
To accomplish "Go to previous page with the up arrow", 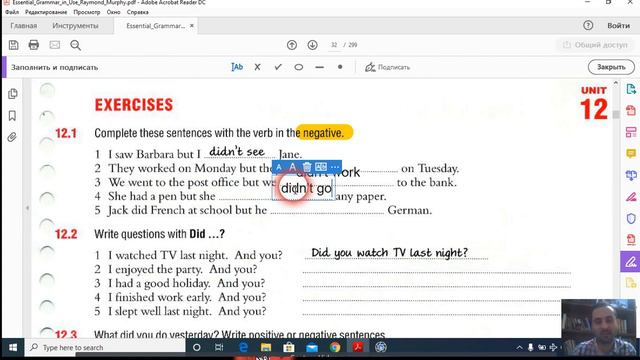I will 292,45.
